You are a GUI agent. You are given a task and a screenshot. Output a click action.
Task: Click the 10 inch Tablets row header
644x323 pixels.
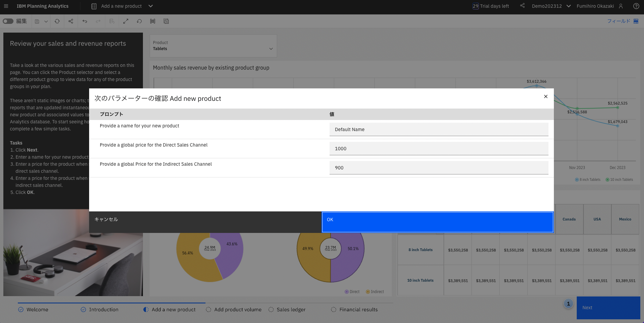(x=421, y=280)
